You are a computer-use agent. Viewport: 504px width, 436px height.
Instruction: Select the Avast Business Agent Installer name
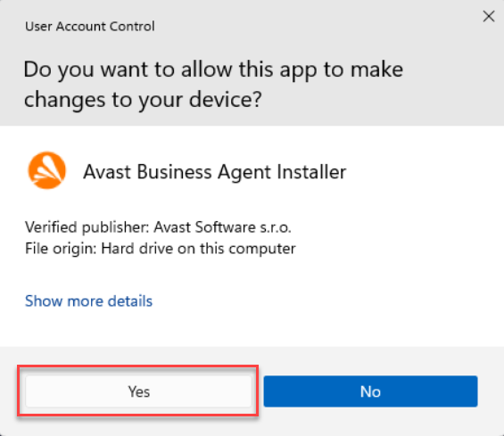point(215,172)
